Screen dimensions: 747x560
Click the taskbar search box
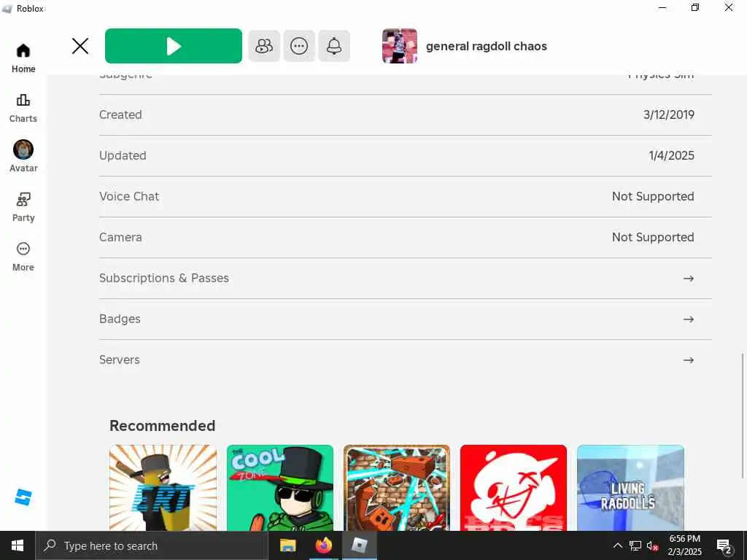[x=152, y=545]
